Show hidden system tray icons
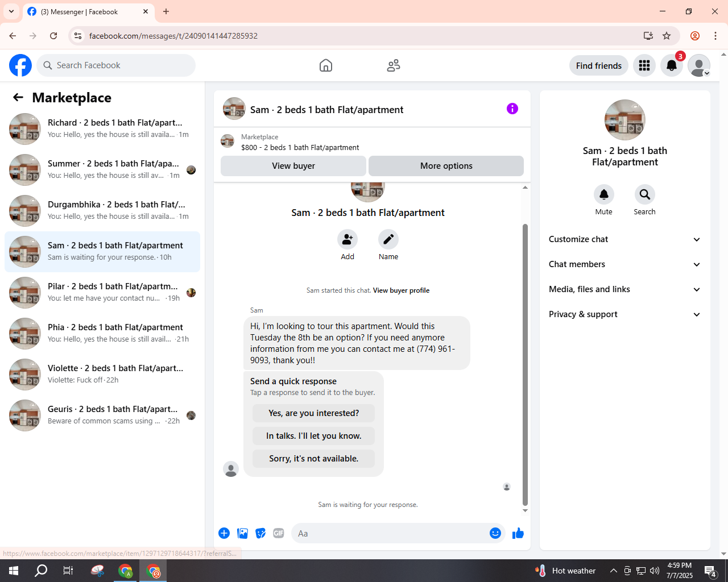The height and width of the screenshot is (582, 728). tap(613, 571)
